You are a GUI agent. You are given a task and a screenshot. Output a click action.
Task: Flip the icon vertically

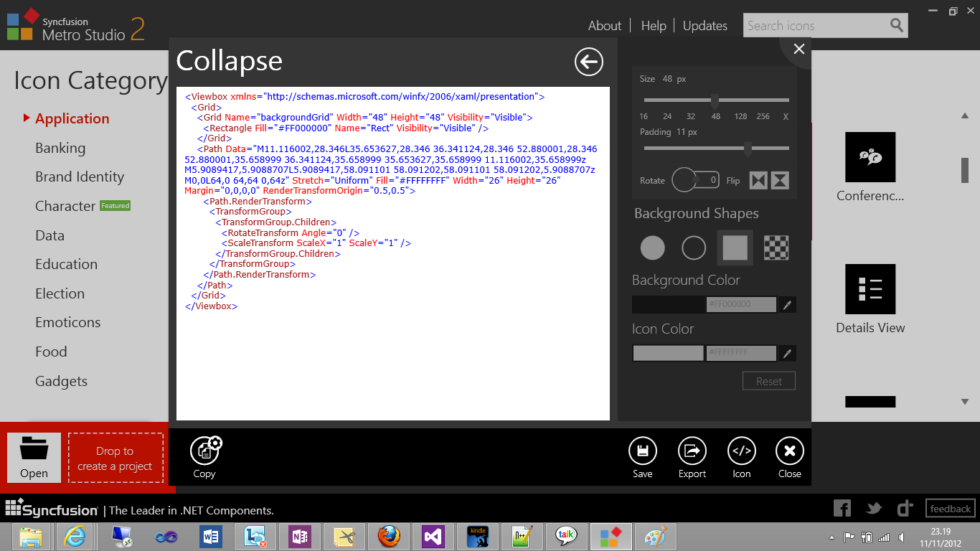coord(780,180)
